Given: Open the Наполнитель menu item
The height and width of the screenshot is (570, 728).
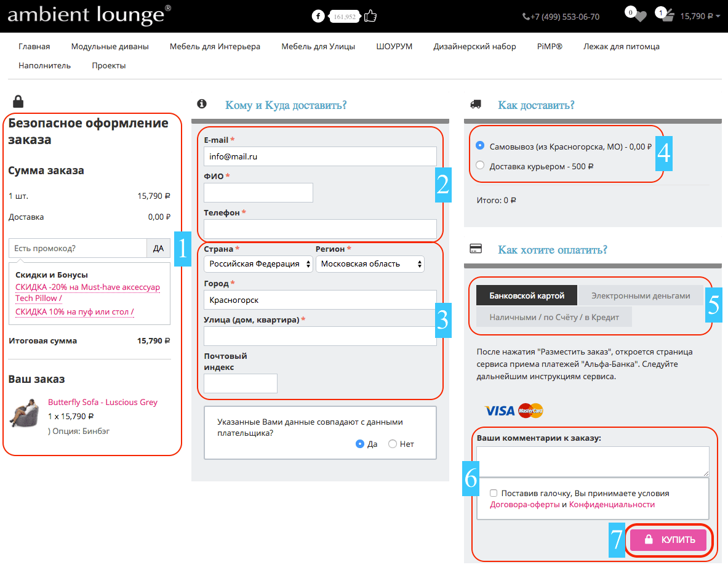Looking at the screenshot, I should (44, 65).
